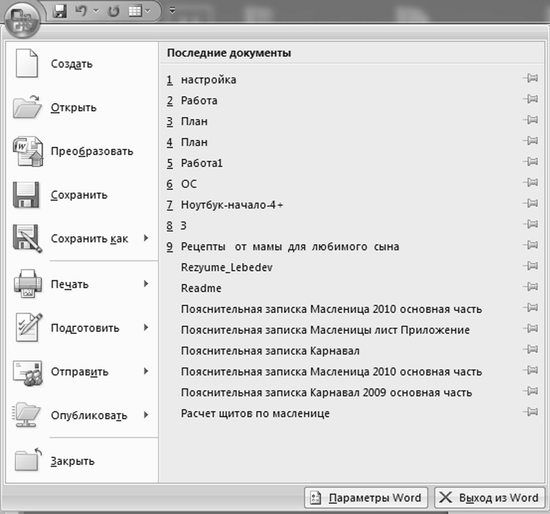Click the open folder icon for Открыть
The image size is (550, 514).
point(27,107)
